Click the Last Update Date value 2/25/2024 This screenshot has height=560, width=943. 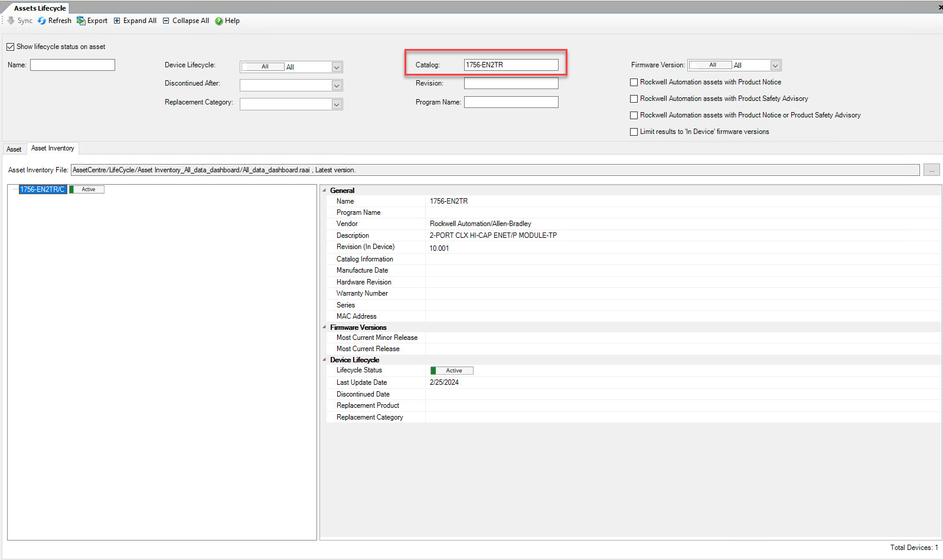(x=444, y=382)
